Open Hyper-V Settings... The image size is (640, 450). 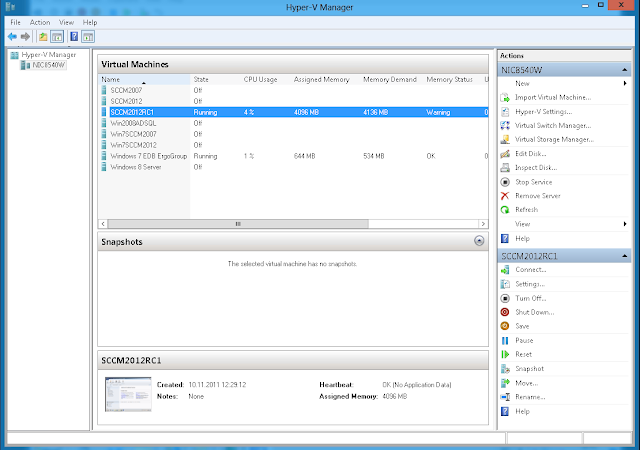click(x=543, y=111)
